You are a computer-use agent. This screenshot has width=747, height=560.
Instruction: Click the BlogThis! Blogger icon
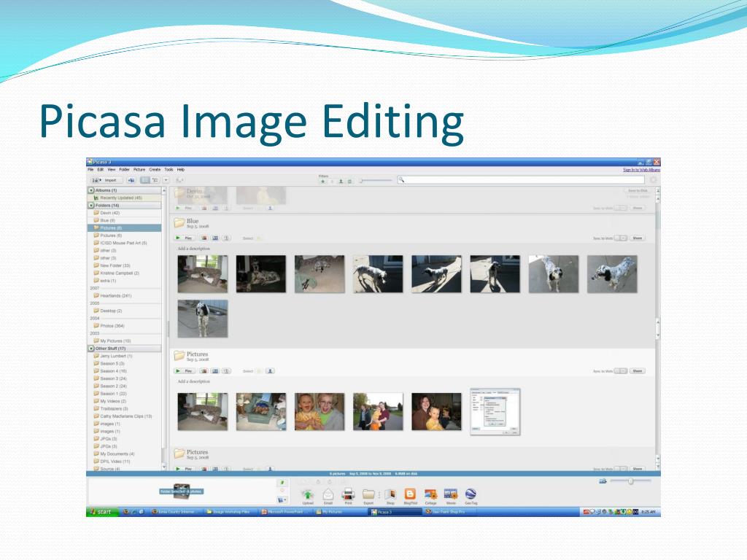point(410,494)
